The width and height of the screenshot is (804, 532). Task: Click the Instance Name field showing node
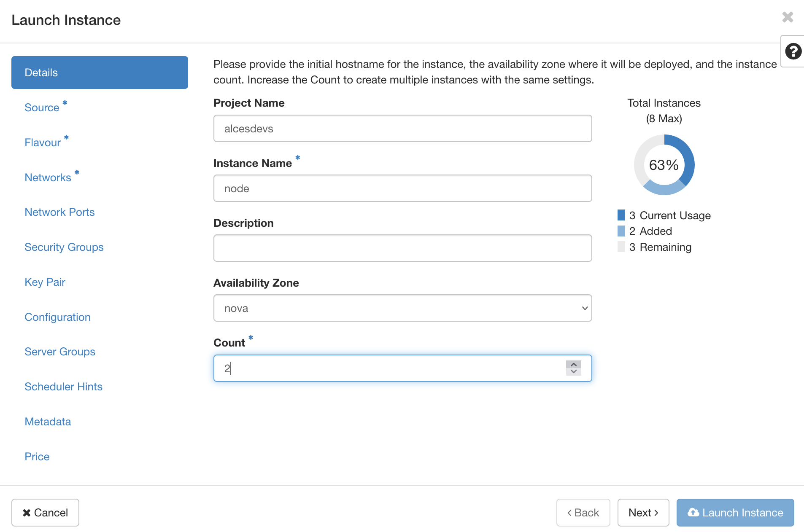click(402, 188)
